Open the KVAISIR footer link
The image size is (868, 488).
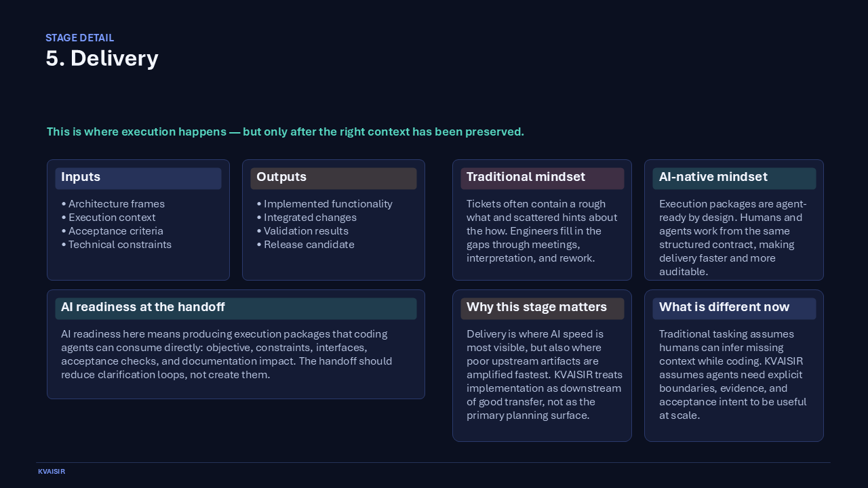pyautogui.click(x=52, y=471)
